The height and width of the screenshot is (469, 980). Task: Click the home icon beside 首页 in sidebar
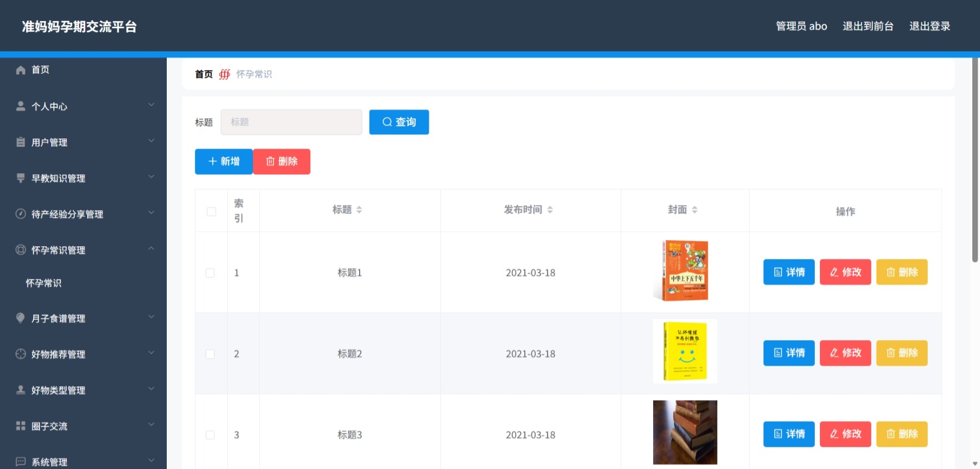[21, 70]
